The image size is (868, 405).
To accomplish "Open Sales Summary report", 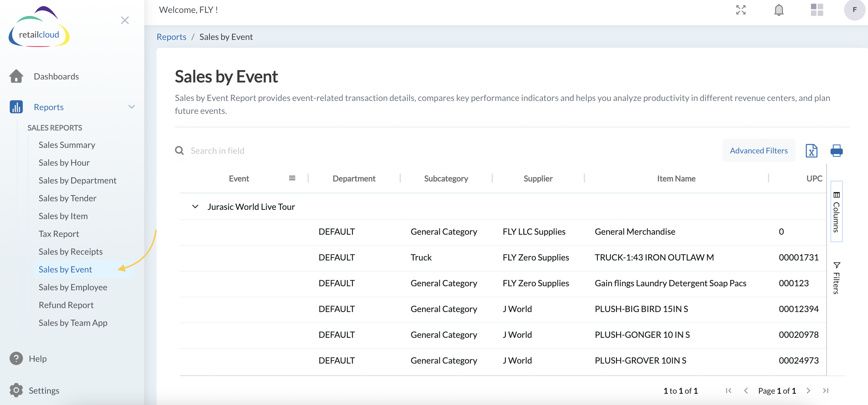I will (x=67, y=145).
